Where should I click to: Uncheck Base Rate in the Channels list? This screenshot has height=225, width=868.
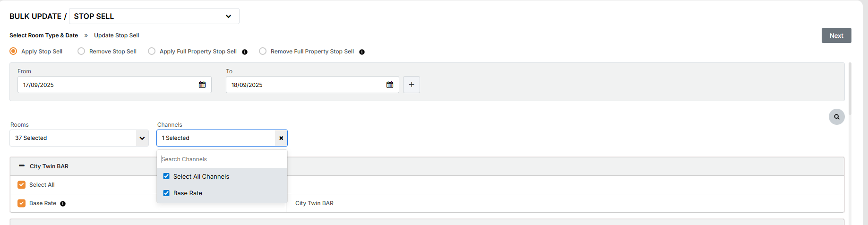pos(166,193)
